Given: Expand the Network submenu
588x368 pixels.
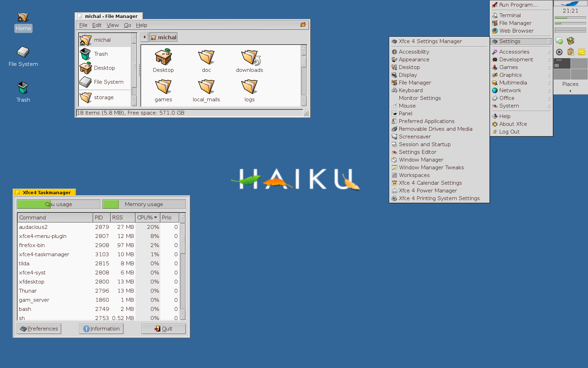Looking at the screenshot, I should click(521, 90).
